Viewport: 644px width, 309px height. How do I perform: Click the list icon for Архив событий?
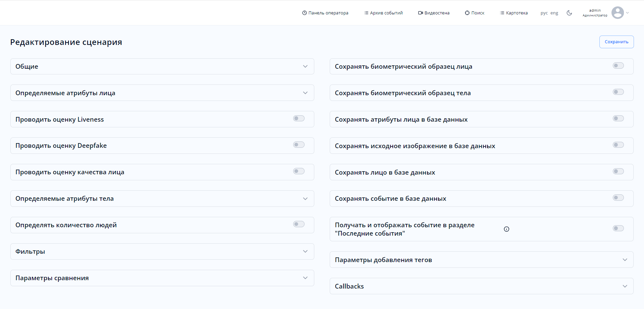[366, 13]
